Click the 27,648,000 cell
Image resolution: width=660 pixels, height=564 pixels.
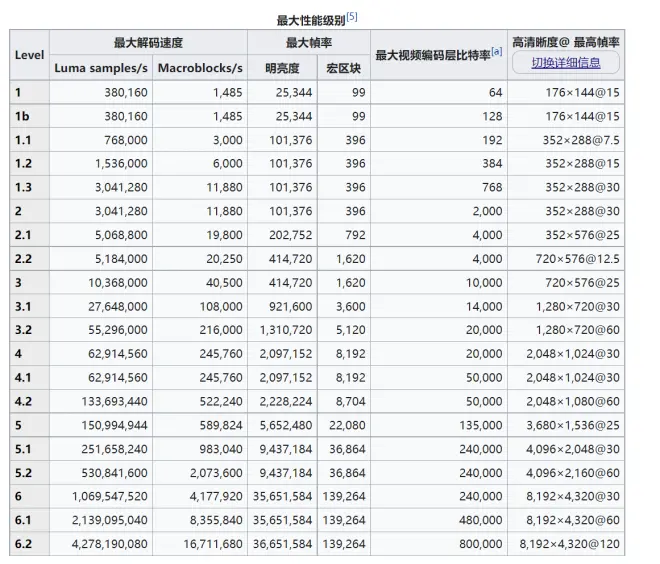pyautogui.click(x=101, y=306)
